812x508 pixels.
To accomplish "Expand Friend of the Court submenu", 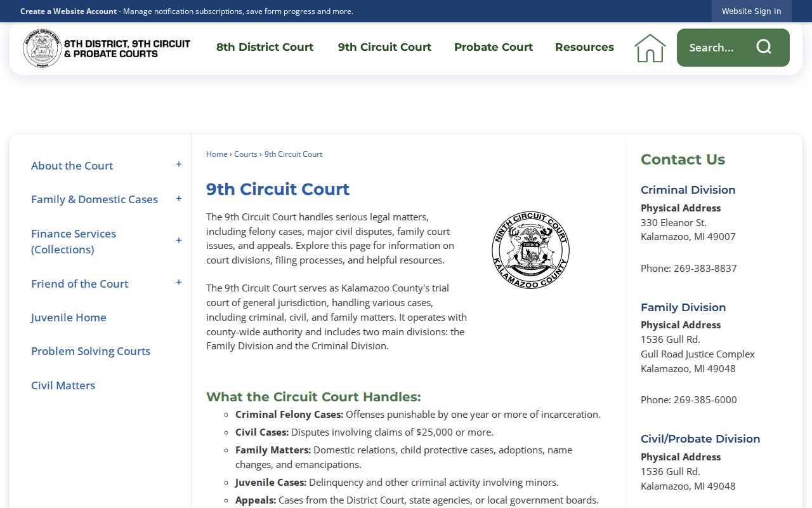I will coord(179,283).
